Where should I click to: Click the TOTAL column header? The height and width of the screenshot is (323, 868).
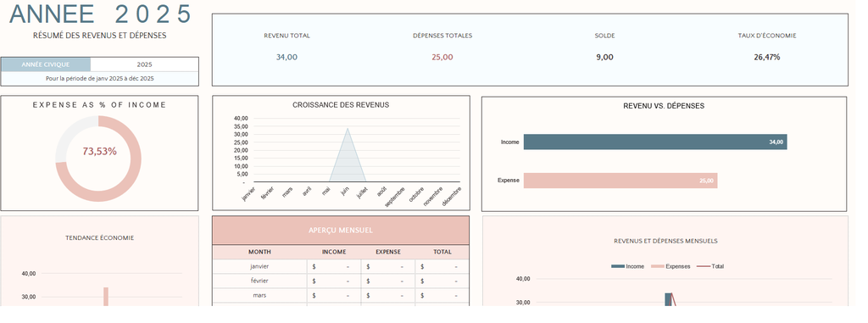point(442,252)
